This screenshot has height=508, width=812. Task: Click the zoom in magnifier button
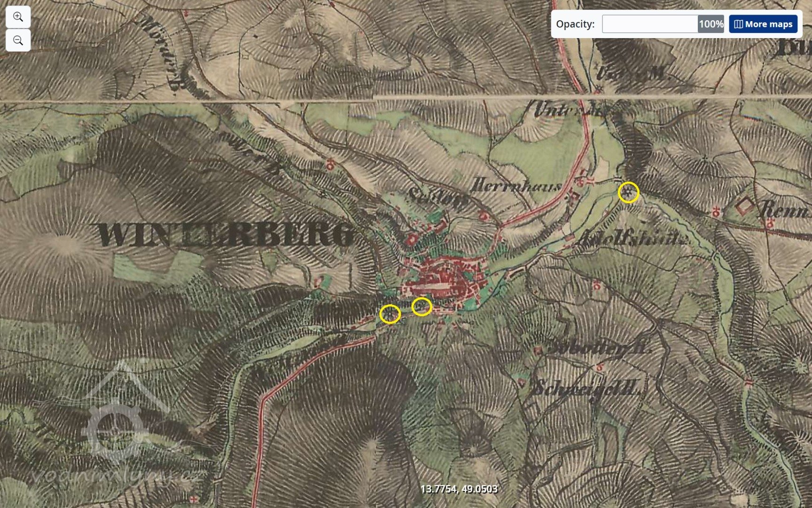point(18,17)
